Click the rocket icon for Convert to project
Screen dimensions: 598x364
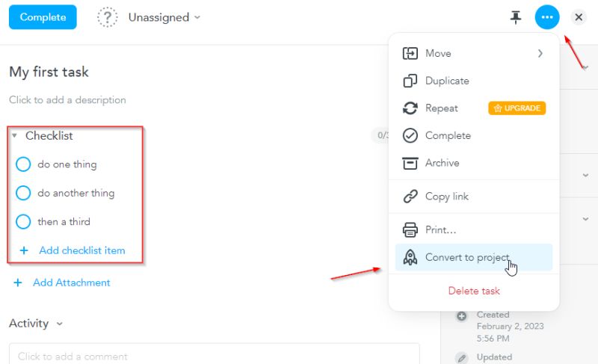[410, 257]
